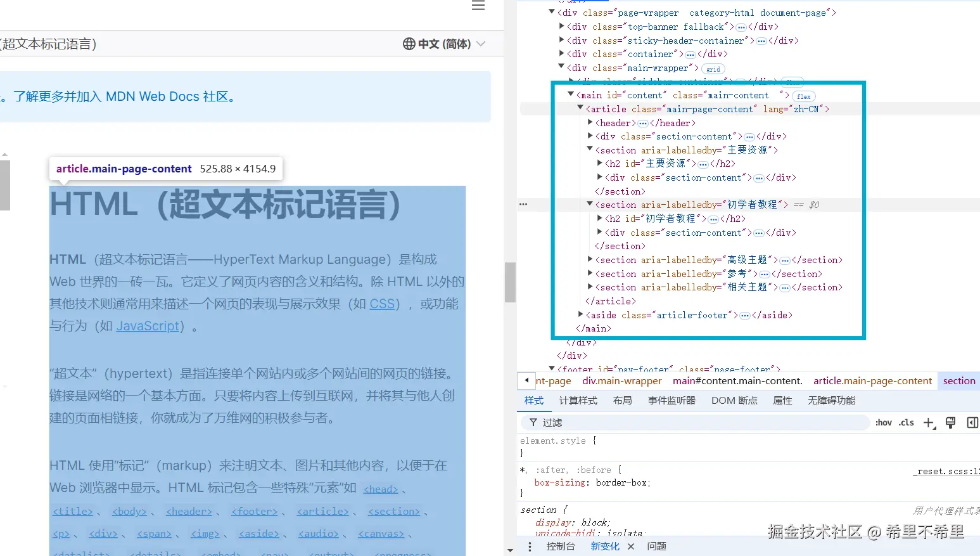980x556 pixels.
Task: Open the hamburger menu on the MDN page
Action: tap(478, 6)
